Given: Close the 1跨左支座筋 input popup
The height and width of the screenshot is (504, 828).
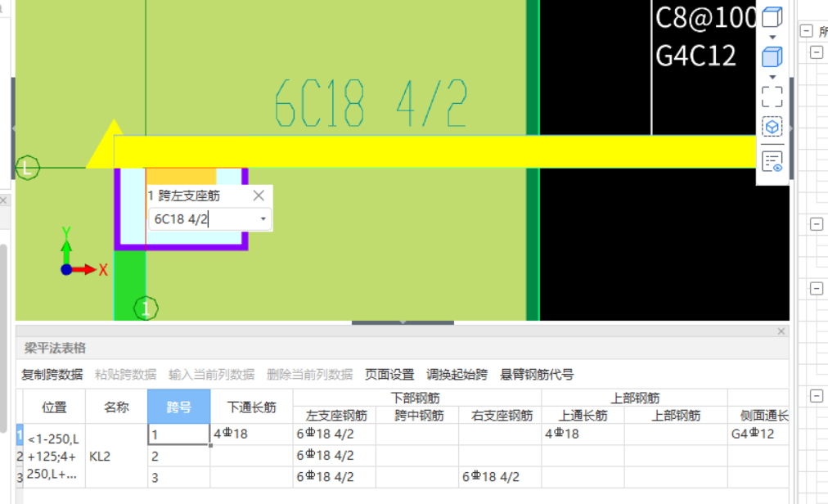Looking at the screenshot, I should (259, 196).
